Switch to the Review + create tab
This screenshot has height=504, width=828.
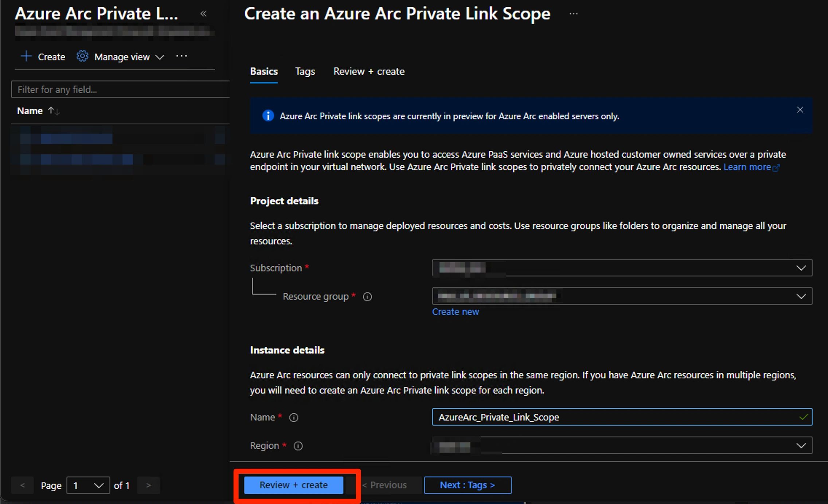click(x=369, y=71)
